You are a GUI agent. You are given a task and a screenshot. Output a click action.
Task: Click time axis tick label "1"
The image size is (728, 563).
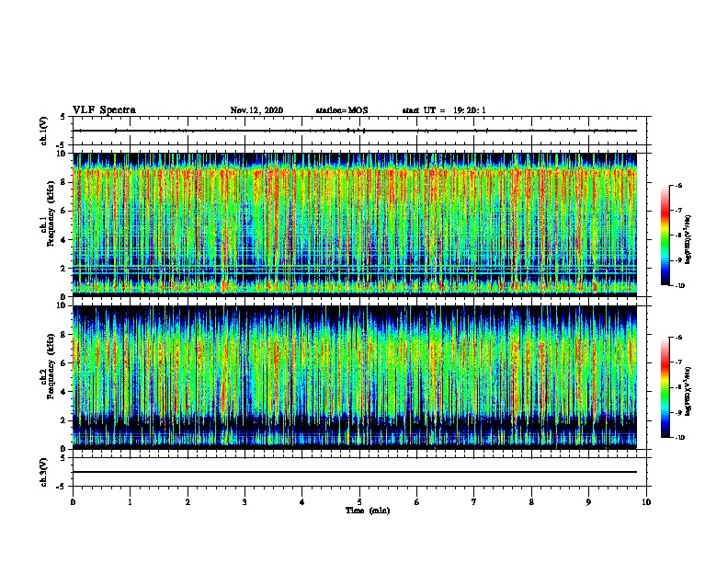[x=130, y=502]
